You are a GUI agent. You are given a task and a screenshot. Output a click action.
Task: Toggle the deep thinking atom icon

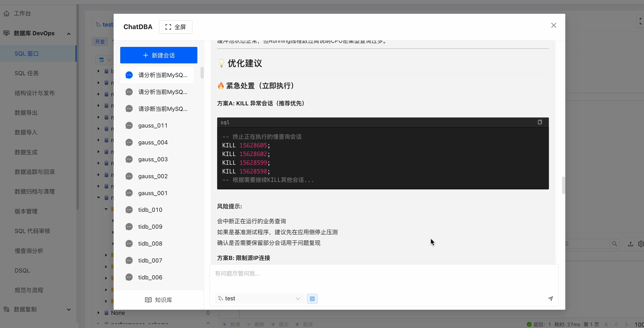tap(312, 299)
